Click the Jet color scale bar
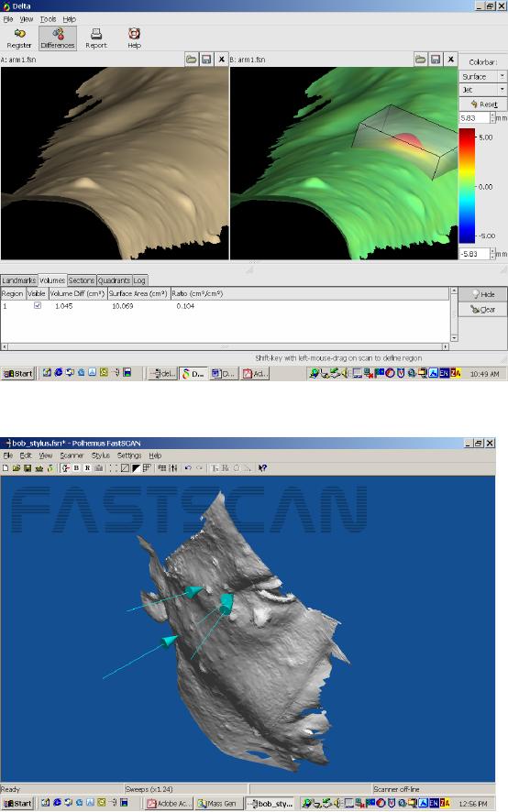The width and height of the screenshot is (508, 812). (467, 186)
